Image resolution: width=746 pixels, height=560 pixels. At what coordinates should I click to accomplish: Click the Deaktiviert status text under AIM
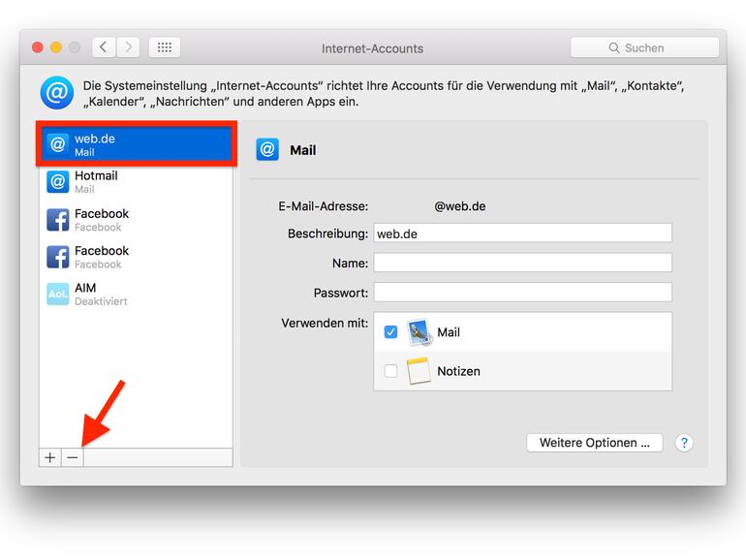[x=101, y=301]
